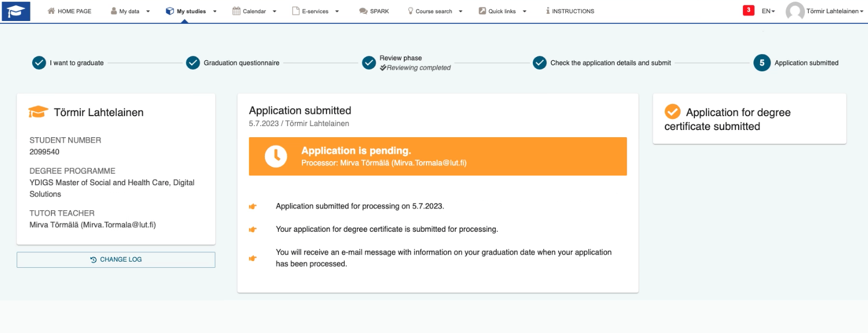Open the red notifications badge showing 3
The image size is (868, 333).
coord(749,10)
